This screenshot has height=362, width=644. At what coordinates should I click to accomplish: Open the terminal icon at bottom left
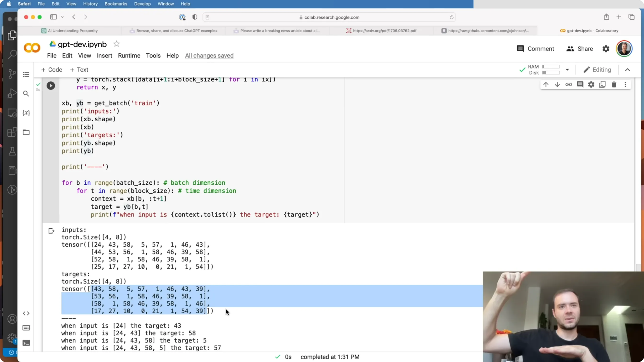(x=26, y=343)
